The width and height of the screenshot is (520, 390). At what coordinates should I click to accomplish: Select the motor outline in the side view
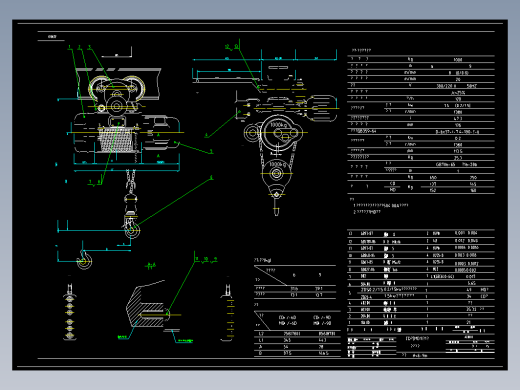(323, 108)
